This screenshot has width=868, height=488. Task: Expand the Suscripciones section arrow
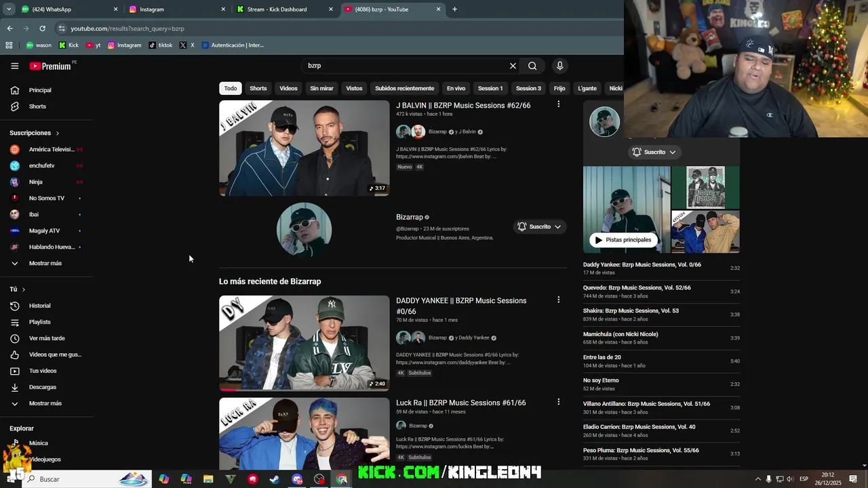point(57,134)
